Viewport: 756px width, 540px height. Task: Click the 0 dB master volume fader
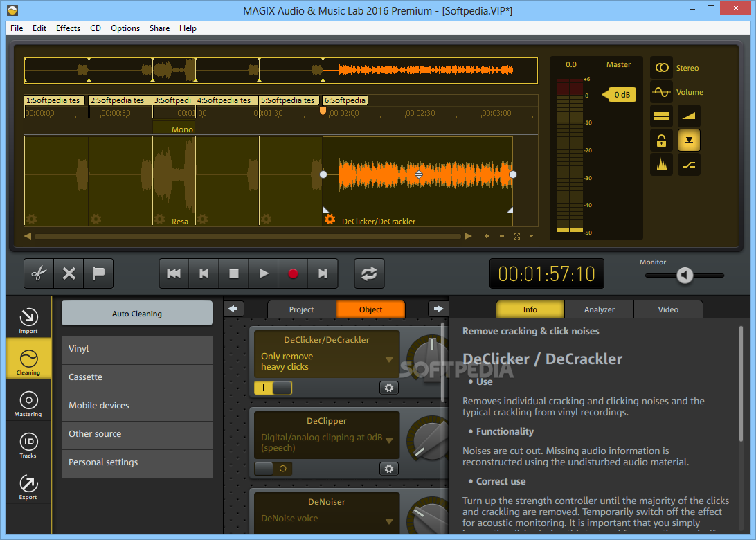[x=619, y=95]
